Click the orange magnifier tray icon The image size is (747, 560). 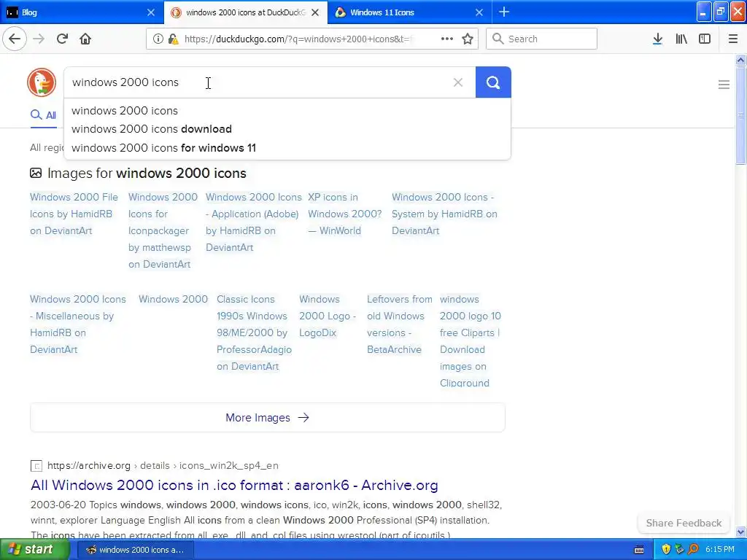click(x=693, y=550)
